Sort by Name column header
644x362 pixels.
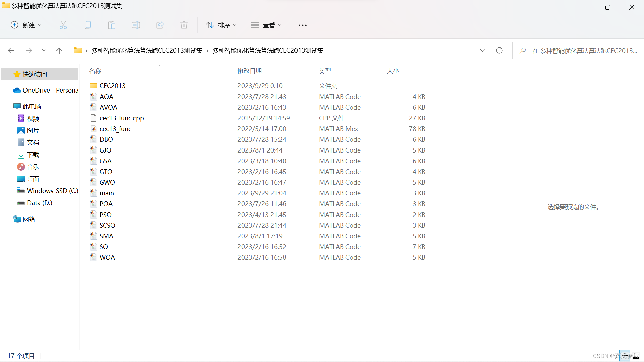160,71
